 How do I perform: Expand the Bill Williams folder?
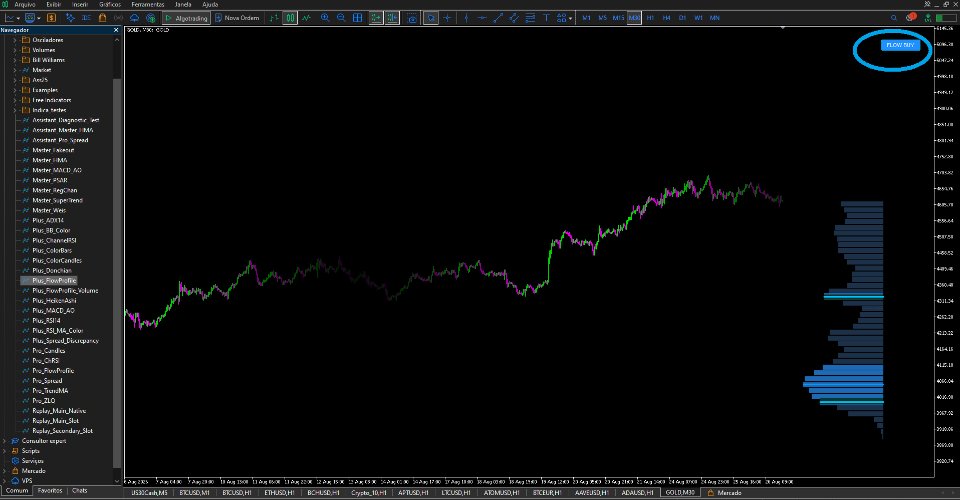[15, 60]
